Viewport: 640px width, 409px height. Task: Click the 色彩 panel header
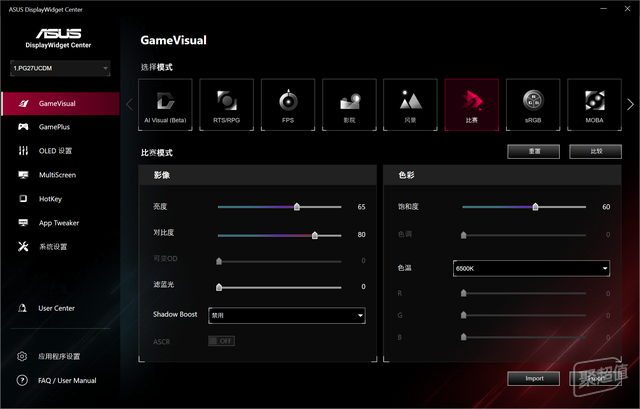click(x=502, y=175)
